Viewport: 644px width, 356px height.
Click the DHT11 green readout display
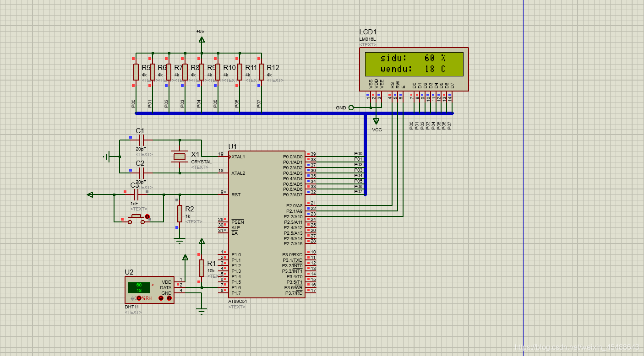(x=139, y=287)
